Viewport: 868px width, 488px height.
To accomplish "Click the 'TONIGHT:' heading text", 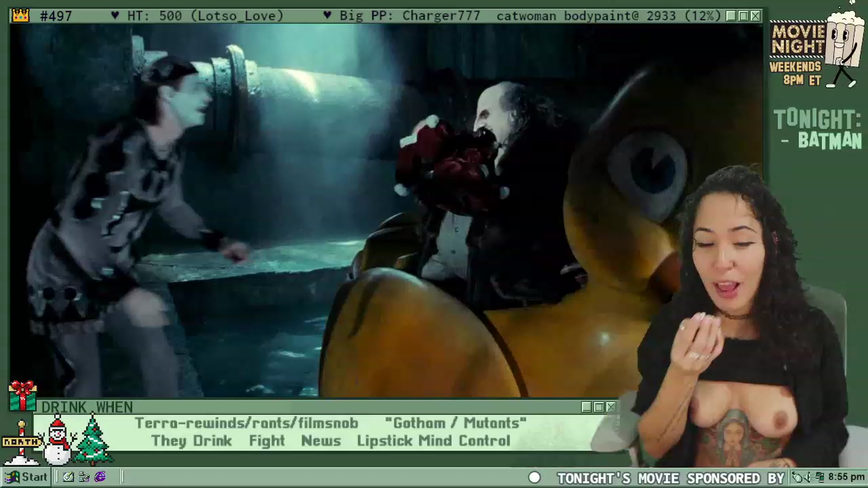I will click(817, 119).
